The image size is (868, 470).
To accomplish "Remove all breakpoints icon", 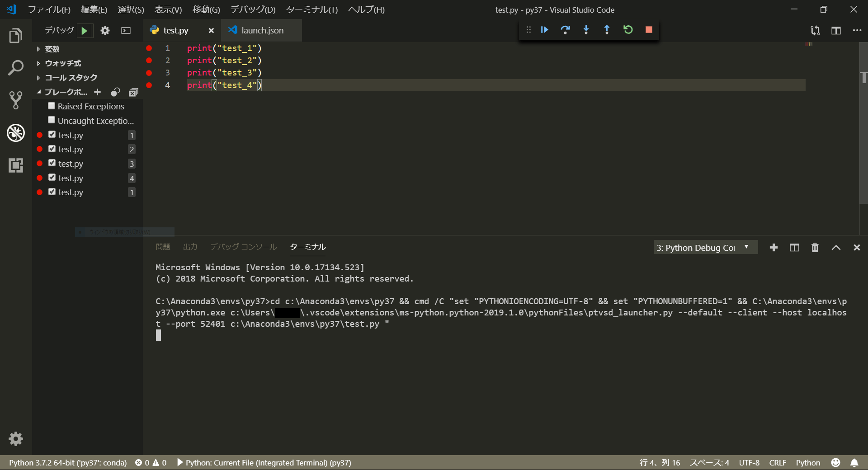I will (133, 92).
